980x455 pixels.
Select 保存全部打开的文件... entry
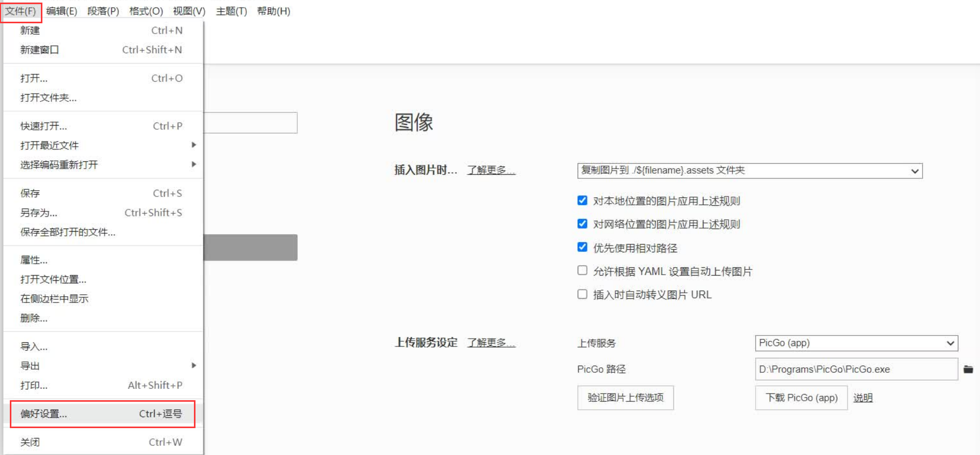click(103, 232)
